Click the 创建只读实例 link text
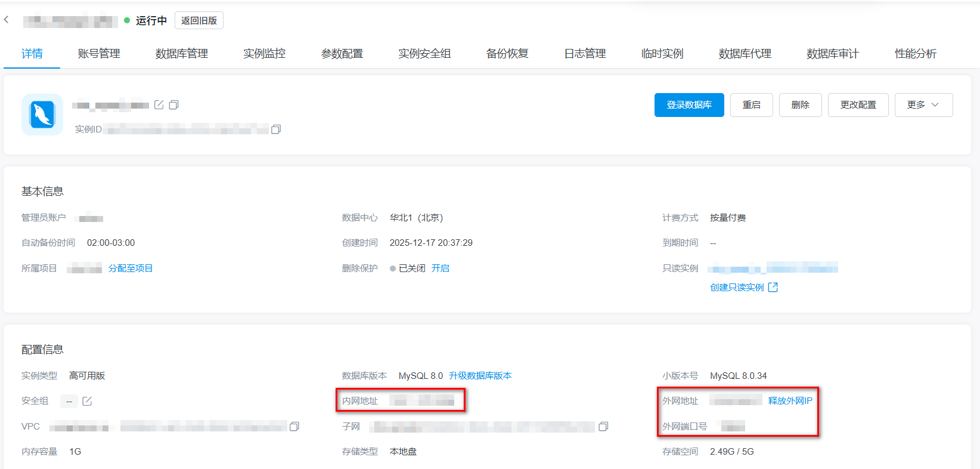The image size is (980, 469). (x=737, y=288)
